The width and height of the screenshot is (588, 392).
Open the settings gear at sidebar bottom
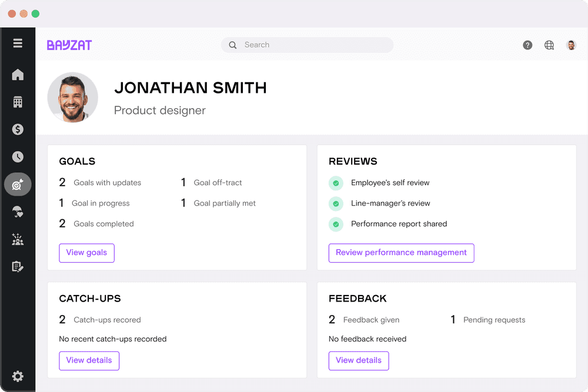tap(18, 376)
